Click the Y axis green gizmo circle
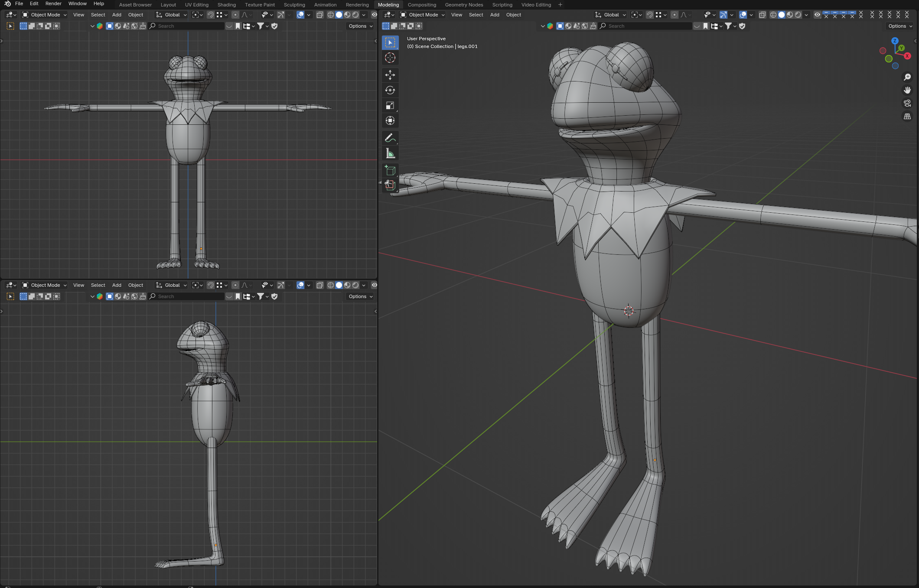919x588 pixels. coord(902,48)
